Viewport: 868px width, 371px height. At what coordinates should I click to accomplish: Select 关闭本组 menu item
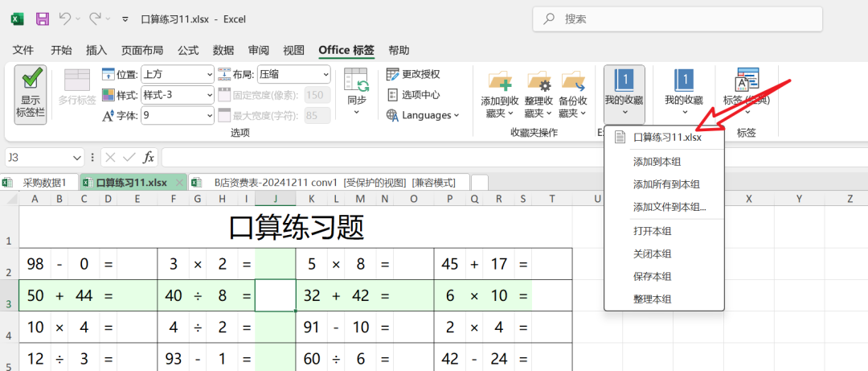664,254
